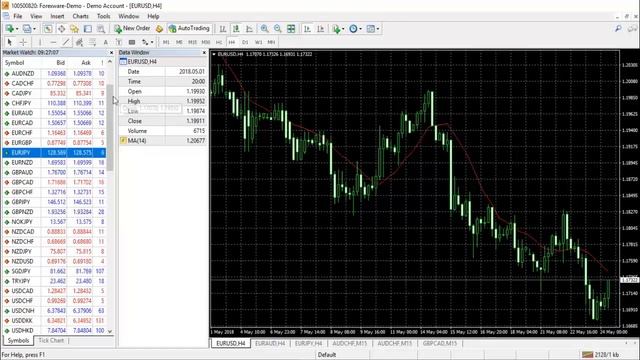The image size is (640, 360).
Task: Select the EURJPY row in Market Watch
Action: pyautogui.click(x=54, y=153)
